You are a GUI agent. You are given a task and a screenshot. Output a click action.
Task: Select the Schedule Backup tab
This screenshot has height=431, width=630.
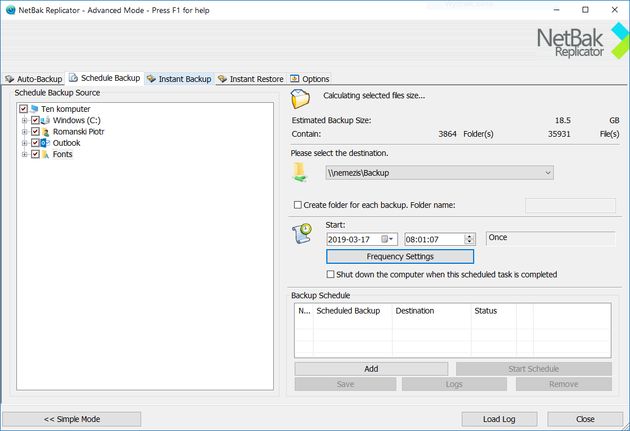coord(105,78)
